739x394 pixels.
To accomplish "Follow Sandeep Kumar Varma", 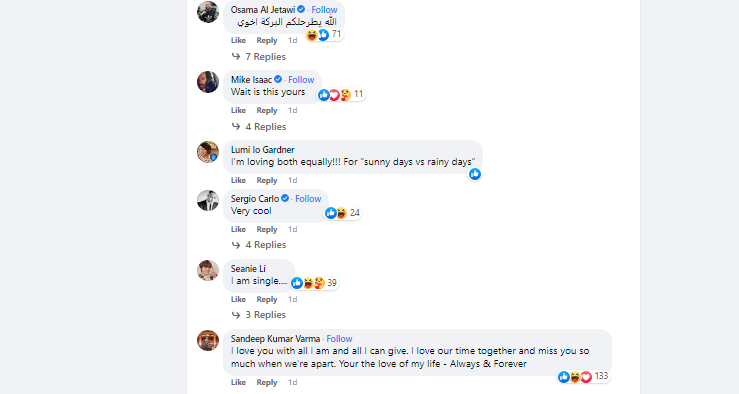I will pyautogui.click(x=339, y=339).
